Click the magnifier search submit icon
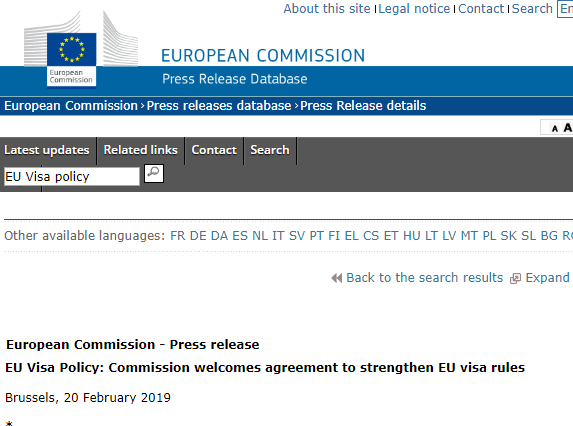 (154, 173)
